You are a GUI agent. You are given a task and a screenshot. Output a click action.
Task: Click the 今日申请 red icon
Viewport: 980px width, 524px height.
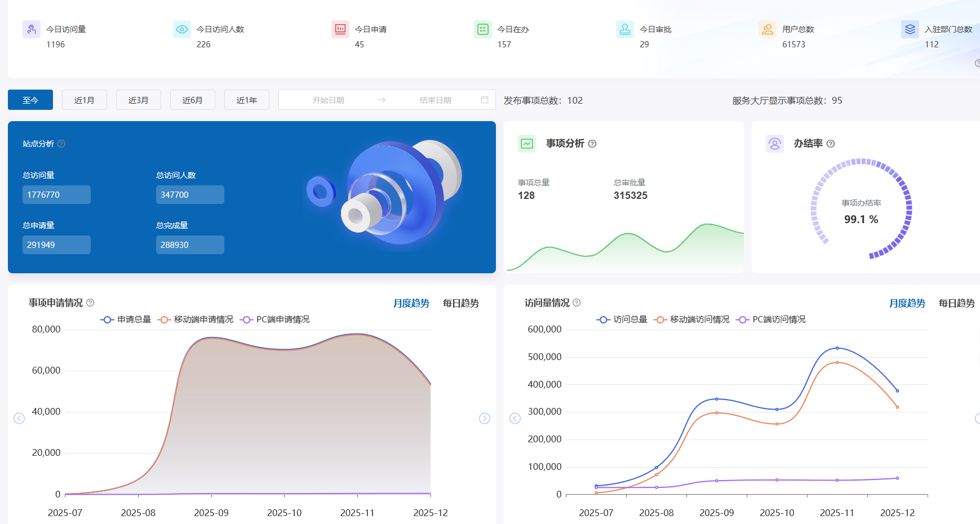coord(340,29)
